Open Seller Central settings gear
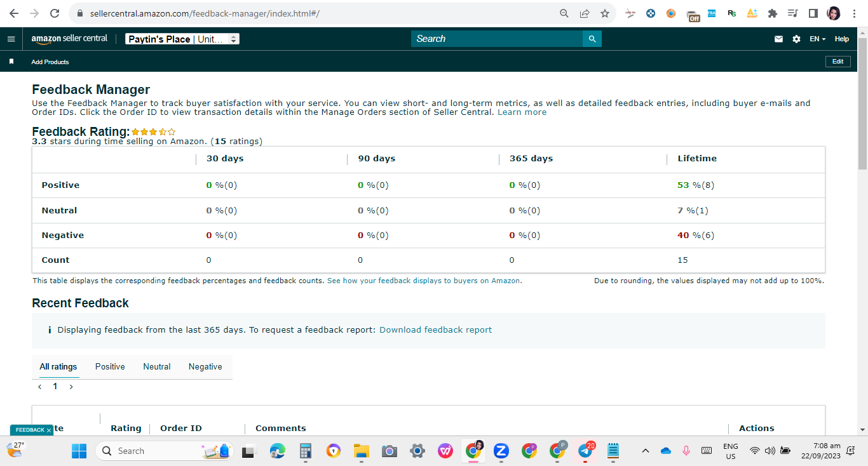 pyautogui.click(x=796, y=39)
